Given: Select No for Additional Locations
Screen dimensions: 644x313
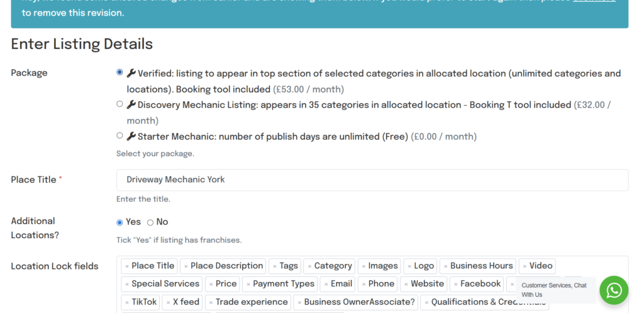Looking at the screenshot, I should [150, 222].
